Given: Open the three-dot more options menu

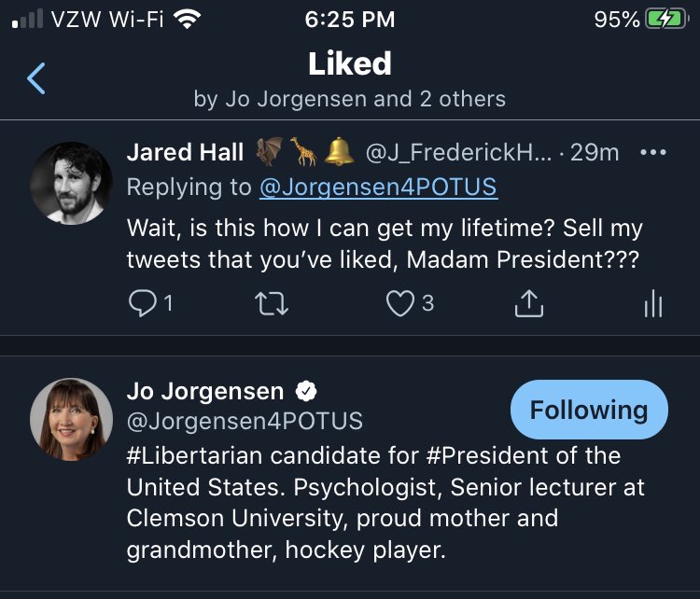Looking at the screenshot, I should [x=653, y=152].
